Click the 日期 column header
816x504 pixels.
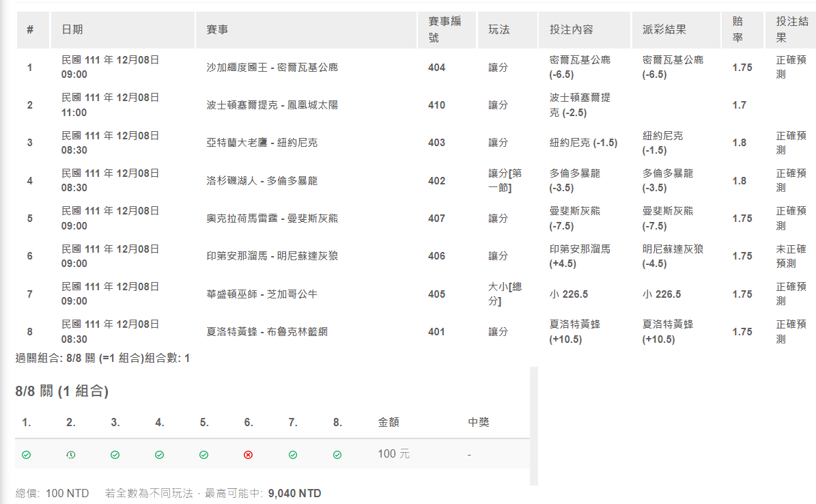pos(123,29)
